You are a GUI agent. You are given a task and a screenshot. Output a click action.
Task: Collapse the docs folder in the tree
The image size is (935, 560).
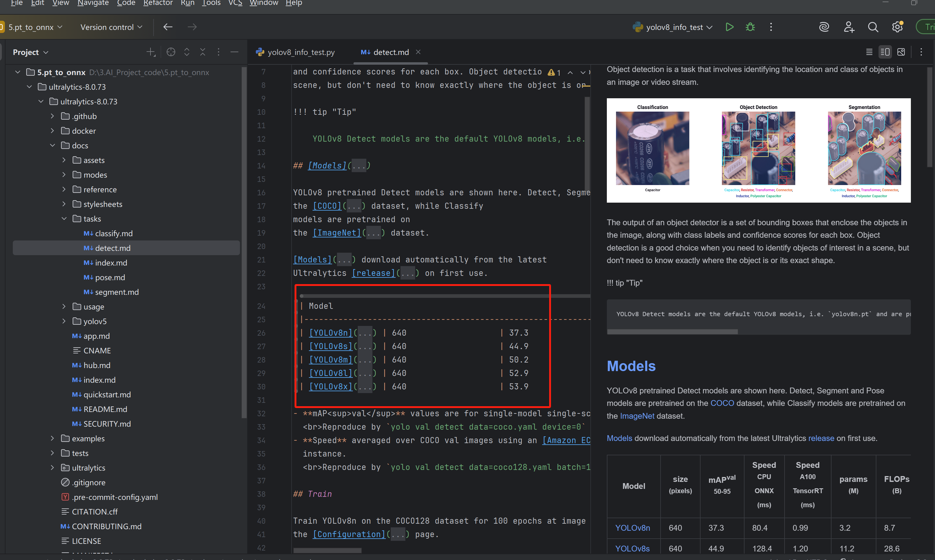point(53,145)
